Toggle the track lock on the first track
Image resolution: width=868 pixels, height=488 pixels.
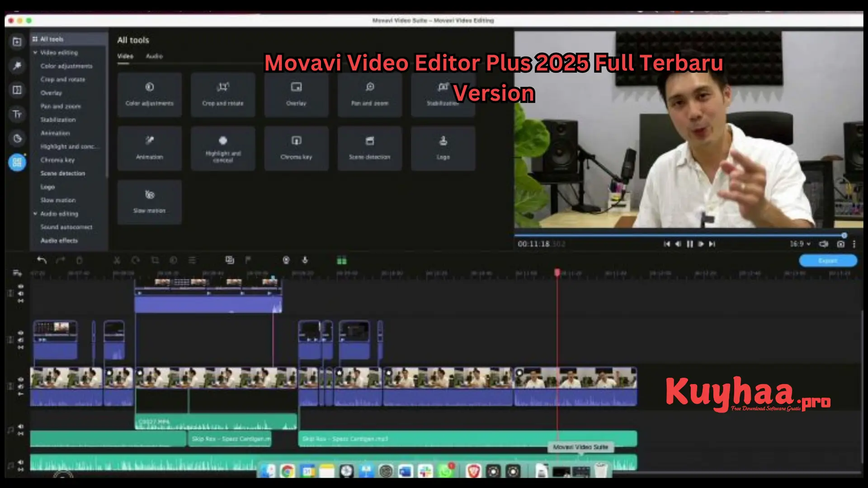point(20,300)
